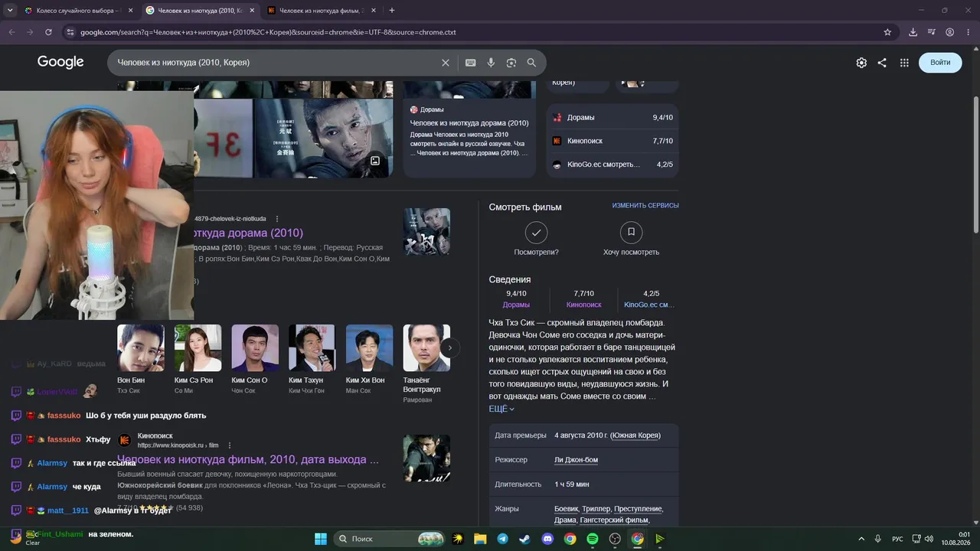
Task: Select cast member Ким Тэхун
Action: click(x=312, y=360)
